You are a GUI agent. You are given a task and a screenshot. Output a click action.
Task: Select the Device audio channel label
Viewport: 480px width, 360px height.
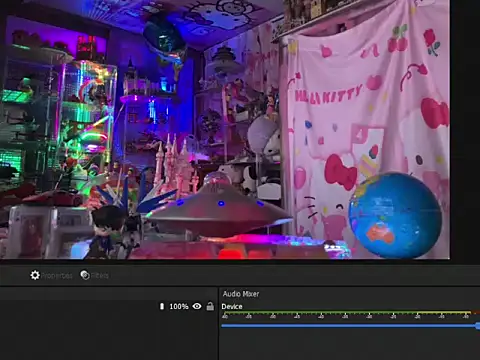pos(232,307)
